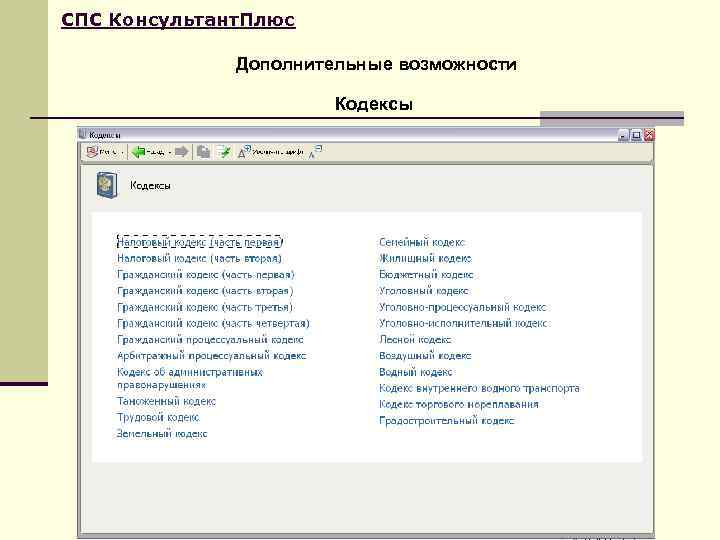Open Гражданский кодекс (часть первая)
Image resolution: width=720 pixels, height=540 pixels.
[x=206, y=275]
